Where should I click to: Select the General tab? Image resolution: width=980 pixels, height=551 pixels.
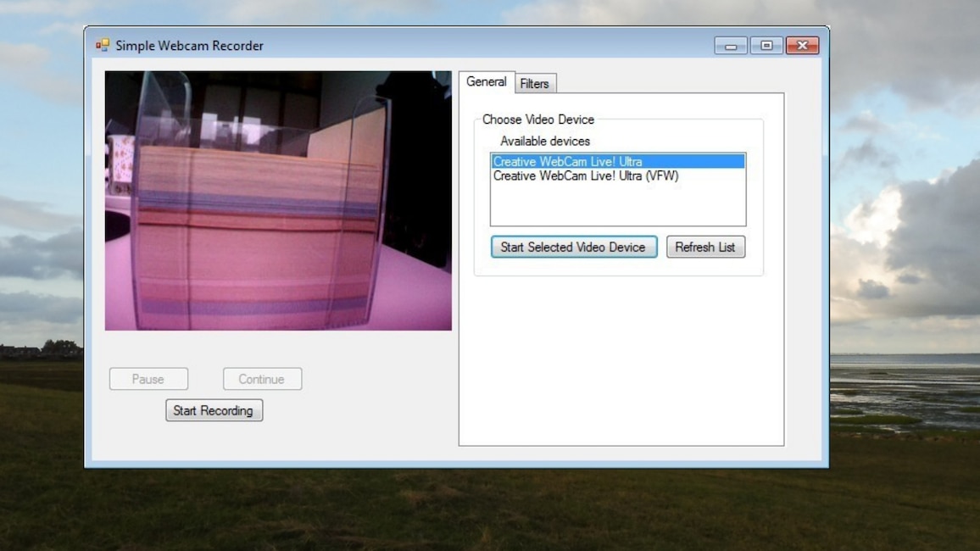(487, 82)
